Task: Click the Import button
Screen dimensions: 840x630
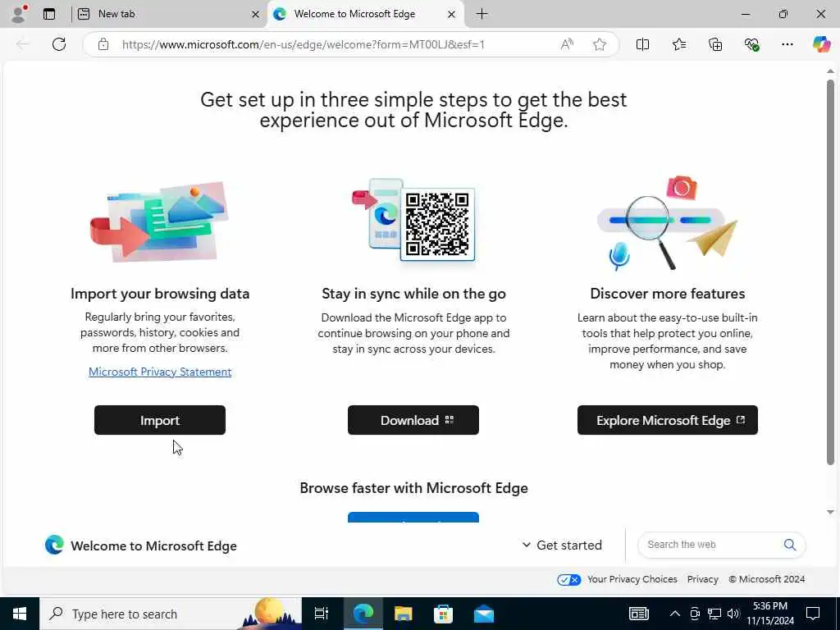Action: (x=160, y=420)
